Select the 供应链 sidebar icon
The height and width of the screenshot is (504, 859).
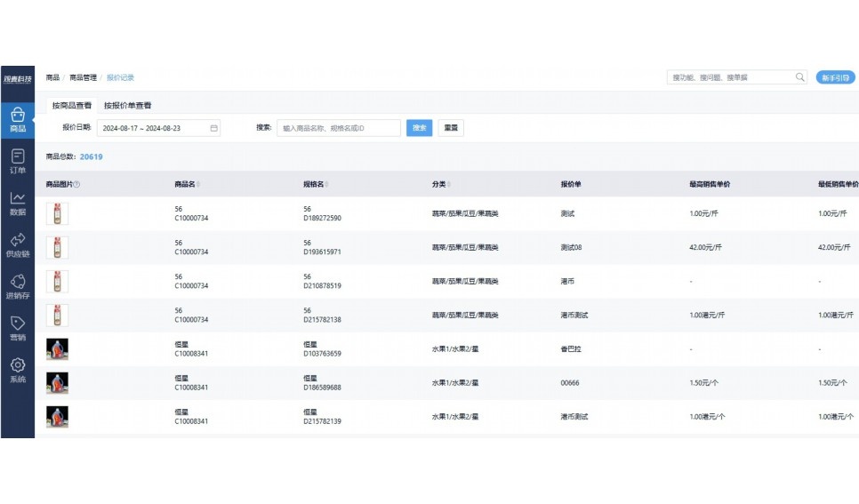coord(17,245)
